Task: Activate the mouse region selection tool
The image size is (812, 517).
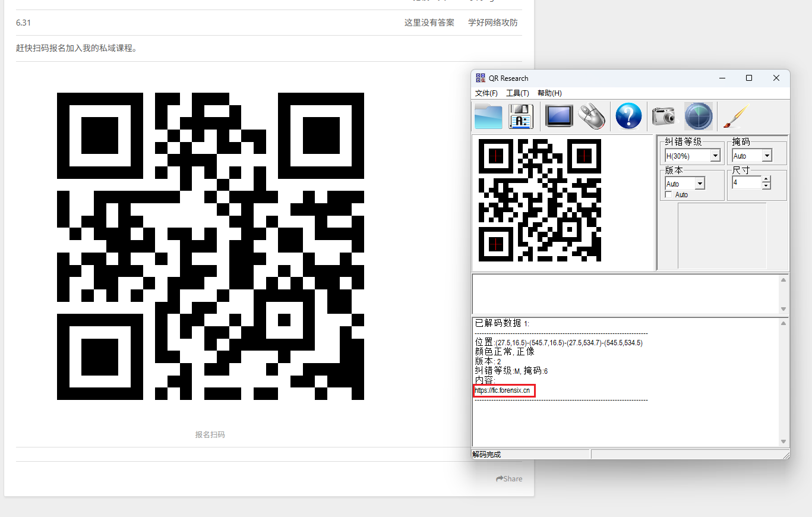Action: tap(592, 116)
